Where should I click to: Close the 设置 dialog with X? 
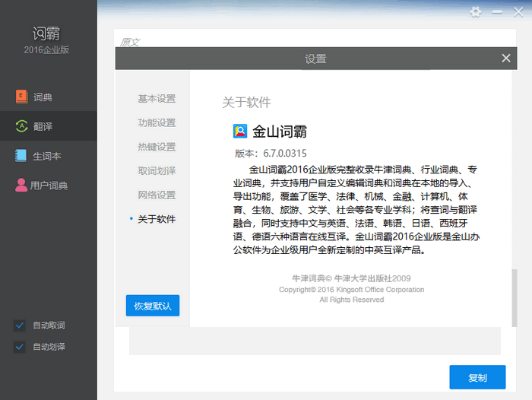coord(506,59)
